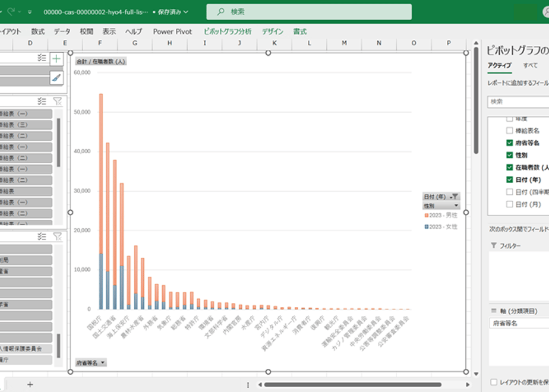Viewport: 549px width, 392px height.
Task: Toggle multi-select in the 俸給表 slicer header
Action: click(42, 102)
